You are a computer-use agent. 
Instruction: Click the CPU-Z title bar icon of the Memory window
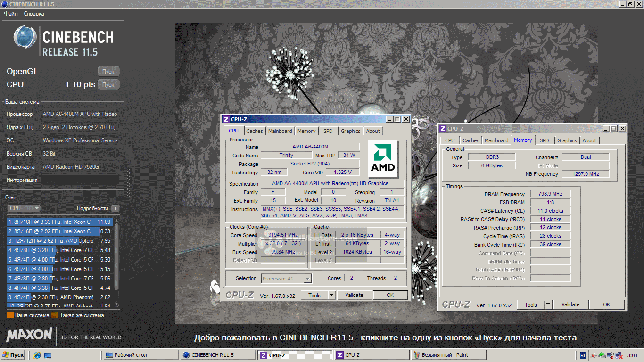point(443,129)
